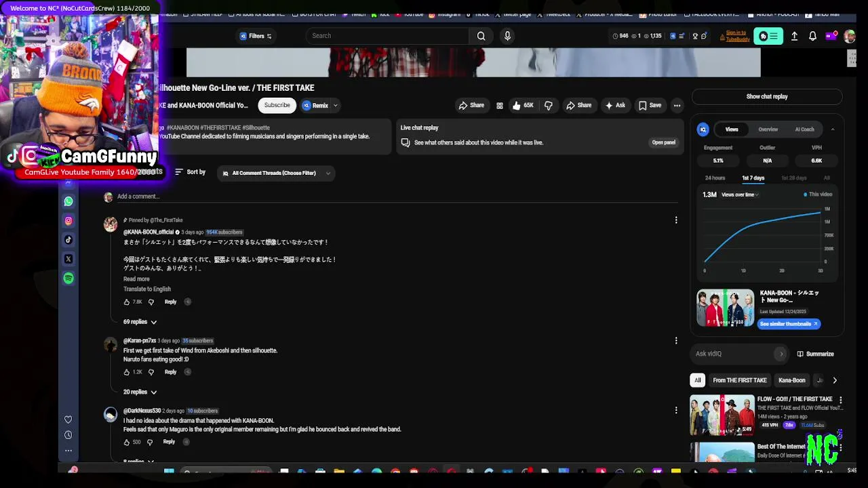868x488 pixels.
Task: Click the TikTok sidebar icon
Action: [68, 239]
